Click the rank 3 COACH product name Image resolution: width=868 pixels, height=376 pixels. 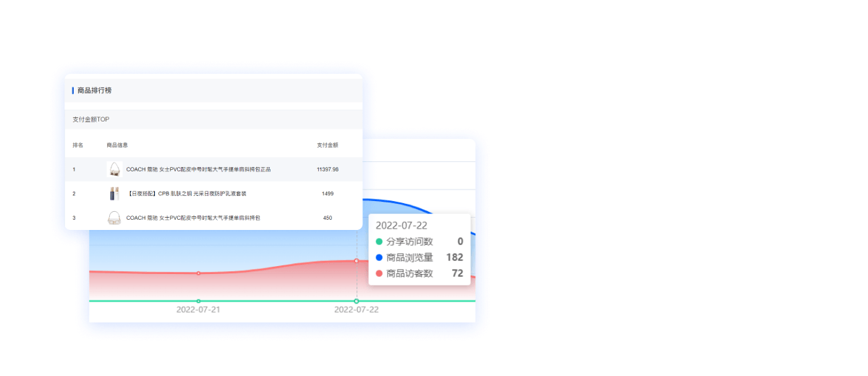pos(193,218)
